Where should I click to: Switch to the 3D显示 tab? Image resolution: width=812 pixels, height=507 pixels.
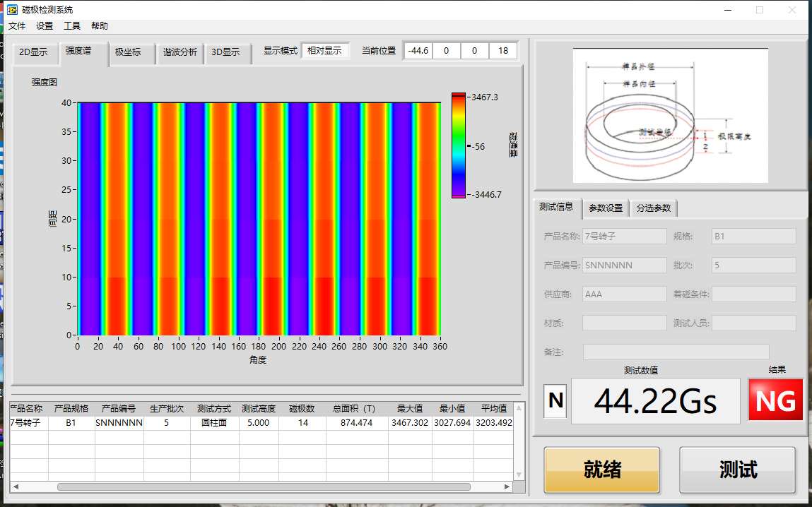click(228, 51)
